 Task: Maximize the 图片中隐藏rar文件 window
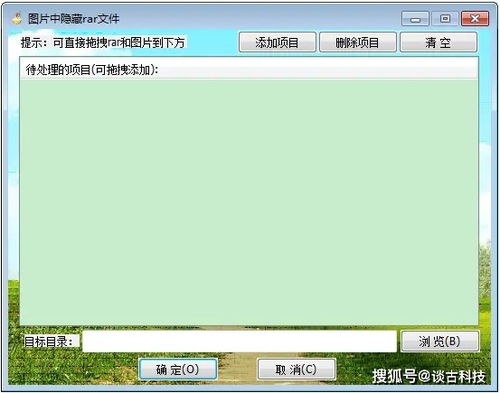pyautogui.click(x=445, y=19)
